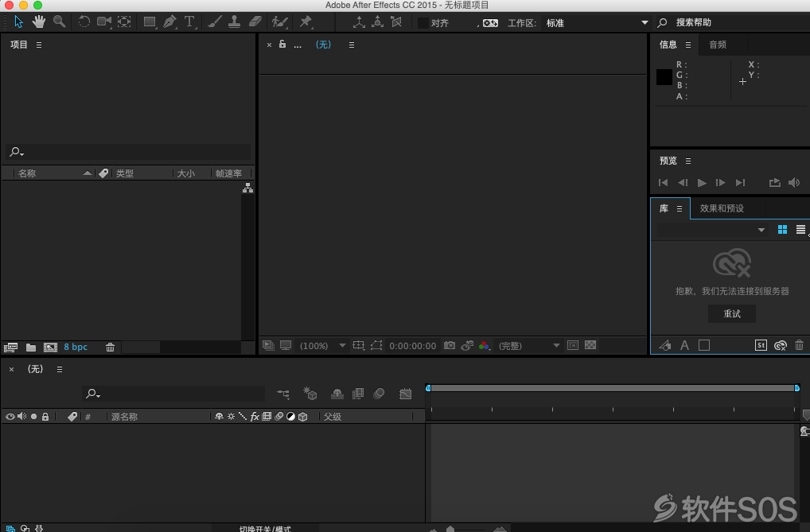
Task: Select the Type text tool
Action: (x=190, y=21)
